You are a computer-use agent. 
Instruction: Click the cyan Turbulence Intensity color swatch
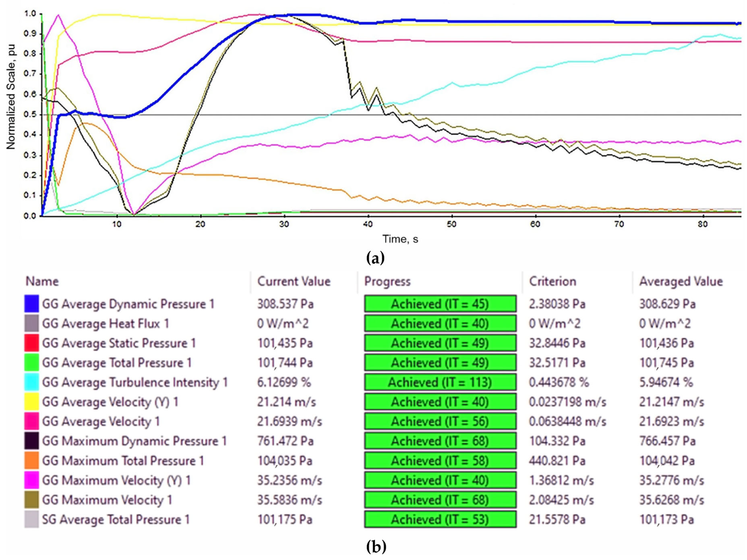point(31,382)
